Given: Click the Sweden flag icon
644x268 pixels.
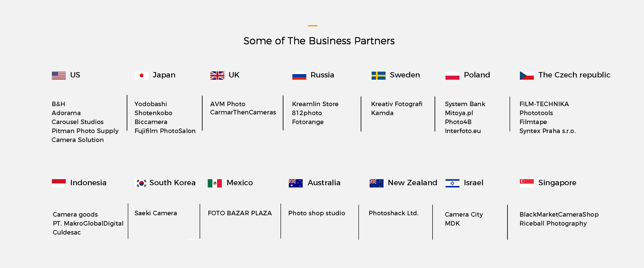Looking at the screenshot, I should point(378,75).
